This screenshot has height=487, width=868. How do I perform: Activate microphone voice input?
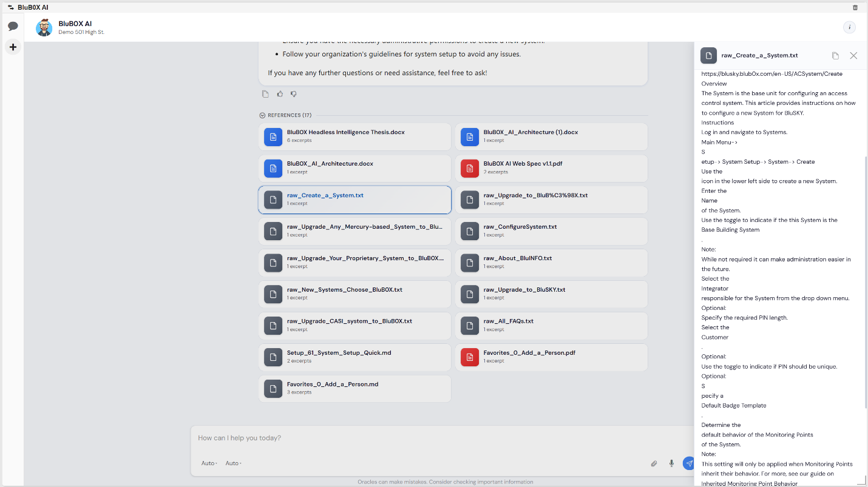coord(671,463)
